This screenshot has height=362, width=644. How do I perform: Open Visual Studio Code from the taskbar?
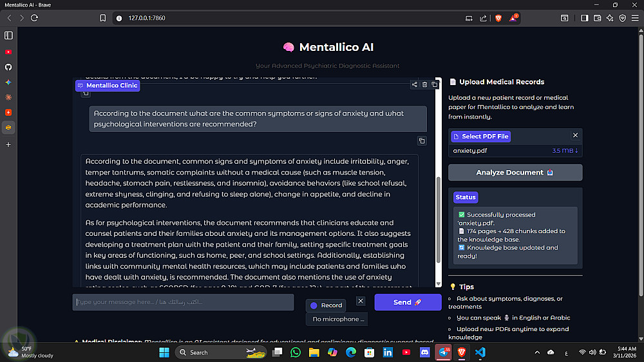click(480, 352)
